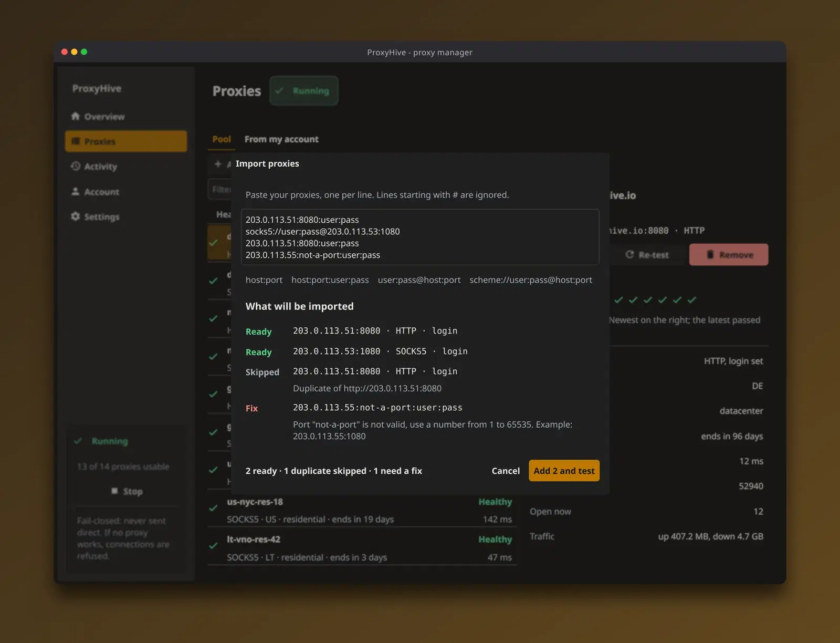Click the 'Duplicate of http://203.0.113.51:8080' note
Image resolution: width=840 pixels, height=643 pixels.
tap(367, 388)
